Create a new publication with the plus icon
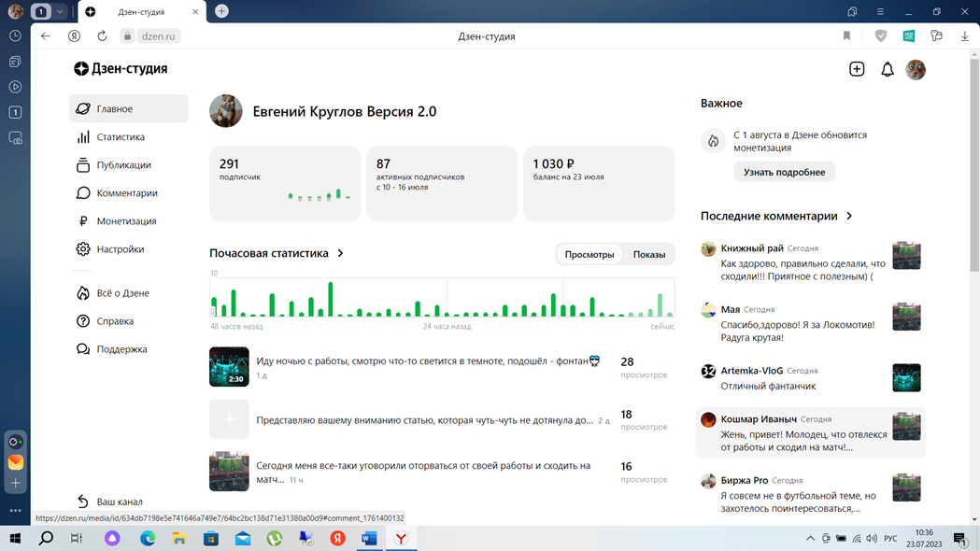Screen dimensions: 980x551 point(857,69)
